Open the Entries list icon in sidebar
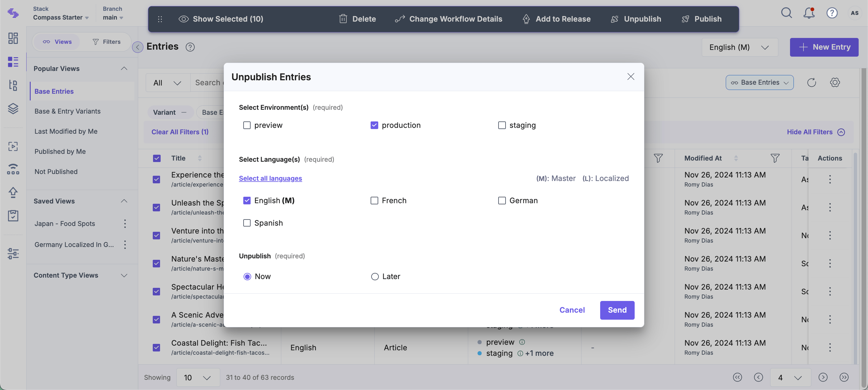Screen dimensions: 868x390 pos(13,62)
